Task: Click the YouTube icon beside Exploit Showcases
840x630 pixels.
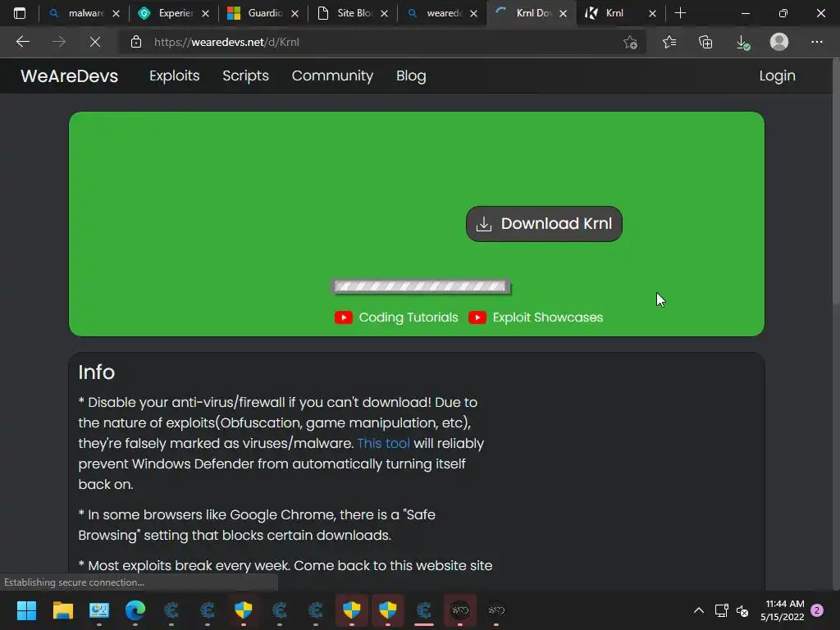Action: [x=477, y=317]
